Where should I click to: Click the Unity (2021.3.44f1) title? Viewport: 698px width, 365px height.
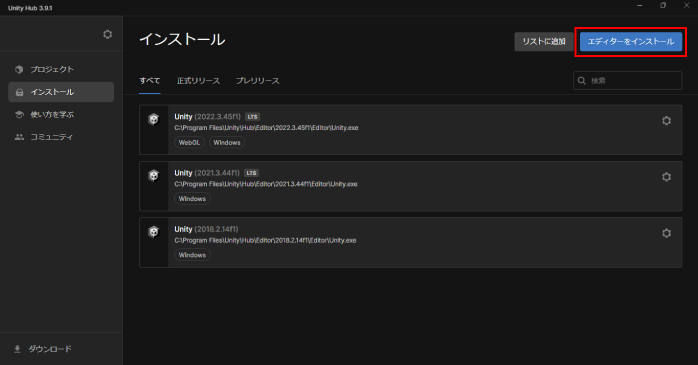[207, 173]
